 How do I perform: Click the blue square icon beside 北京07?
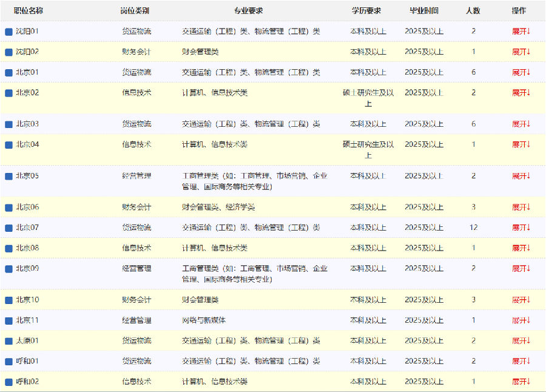[8, 228]
